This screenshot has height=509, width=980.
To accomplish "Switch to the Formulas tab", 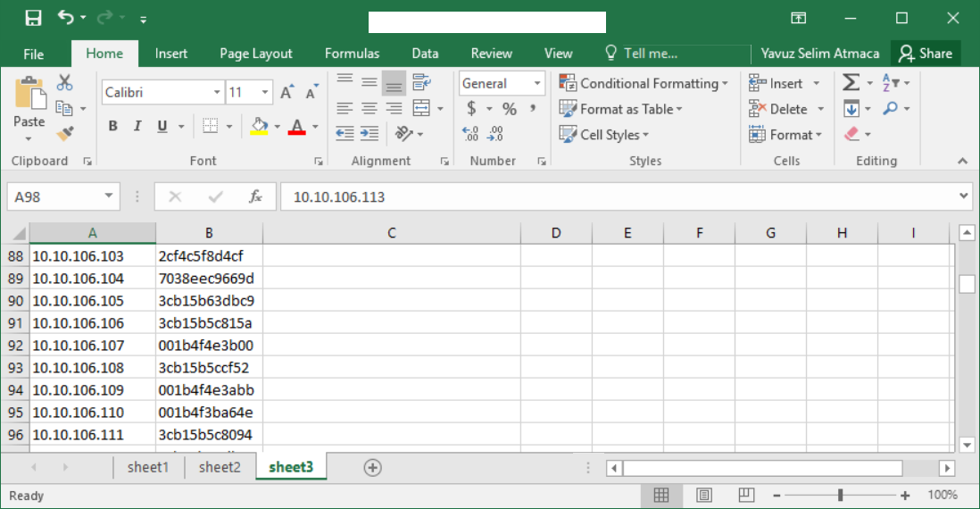I will click(352, 54).
